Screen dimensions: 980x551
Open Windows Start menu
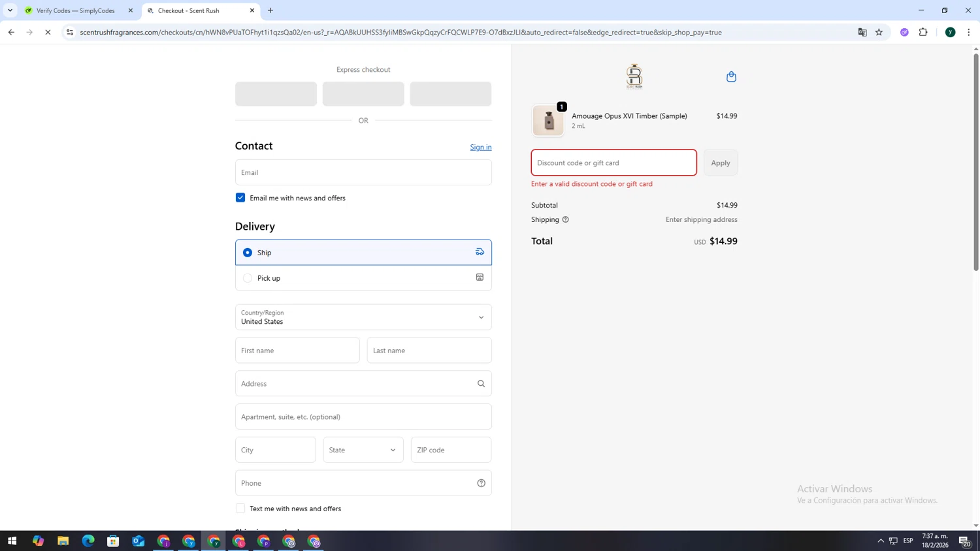(12, 541)
